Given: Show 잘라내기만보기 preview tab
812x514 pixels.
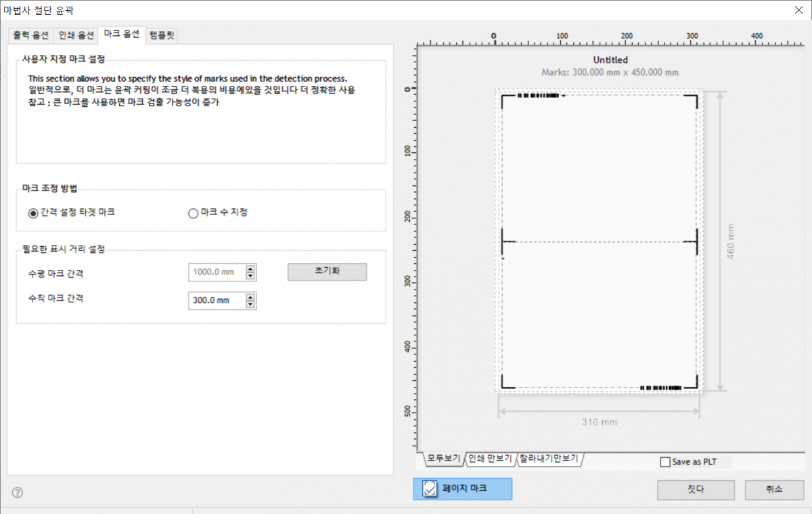Looking at the screenshot, I should [x=549, y=459].
